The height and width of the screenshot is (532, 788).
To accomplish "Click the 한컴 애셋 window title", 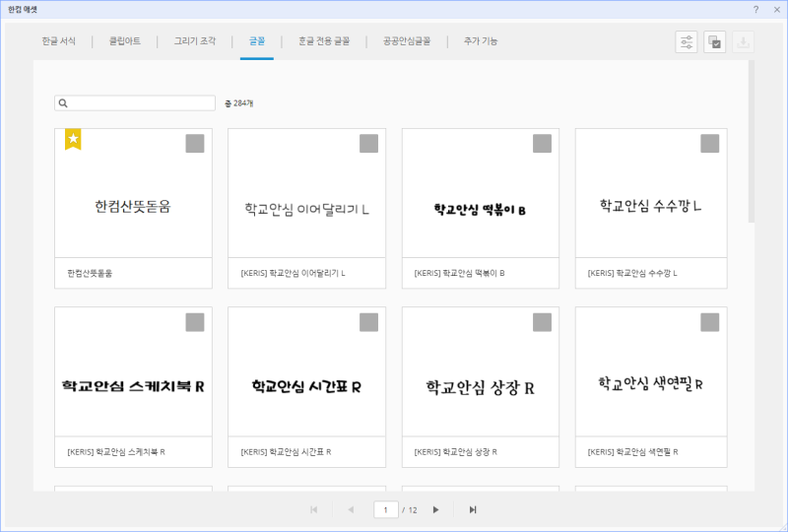I will click(x=23, y=9).
